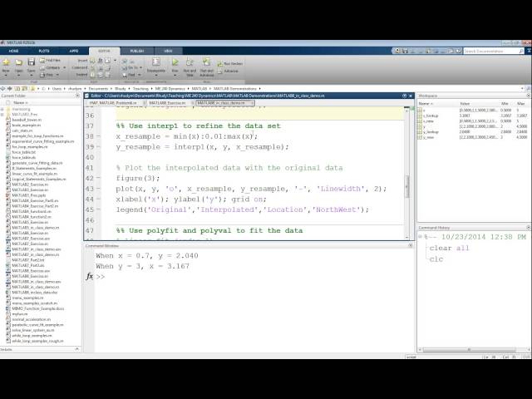Click the Editor panel actions button
532x399 pixels.
(x=405, y=96)
